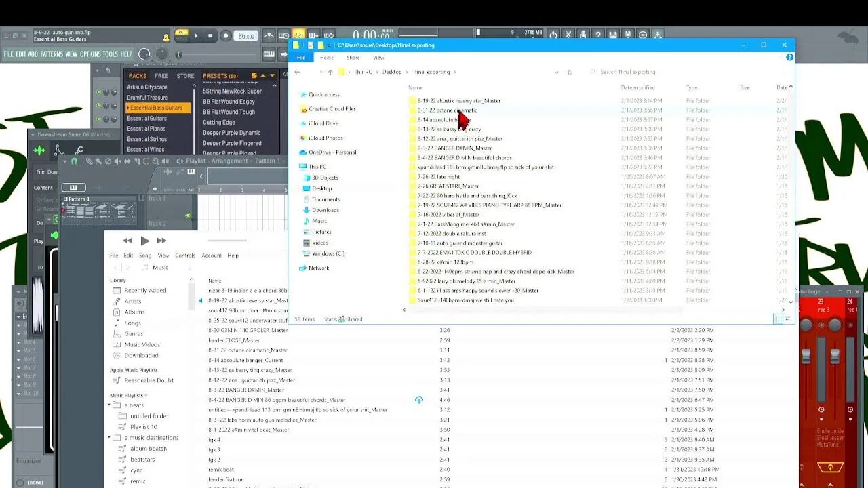Choose Cutting Edge preset
Image resolution: width=868 pixels, height=488 pixels.
219,123
